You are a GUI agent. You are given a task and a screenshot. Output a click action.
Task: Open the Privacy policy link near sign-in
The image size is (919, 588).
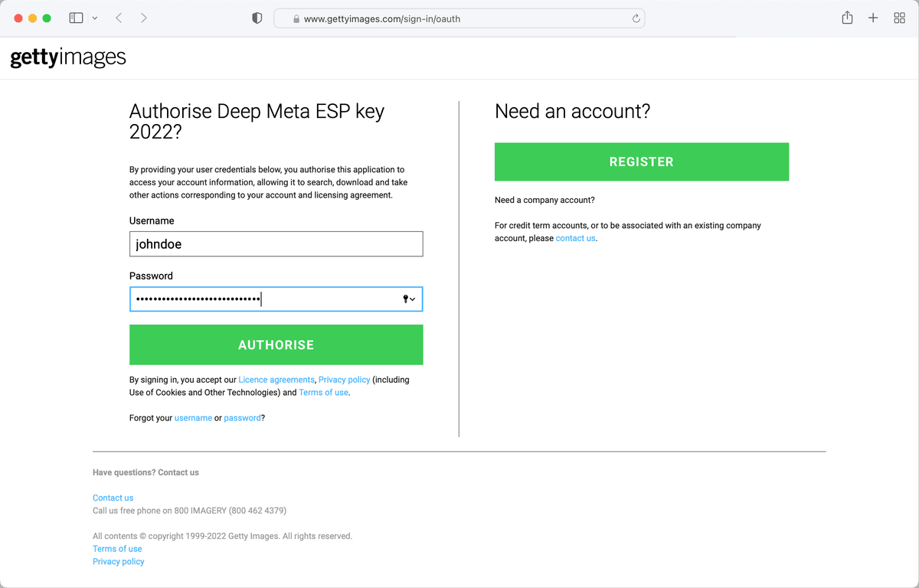(345, 380)
